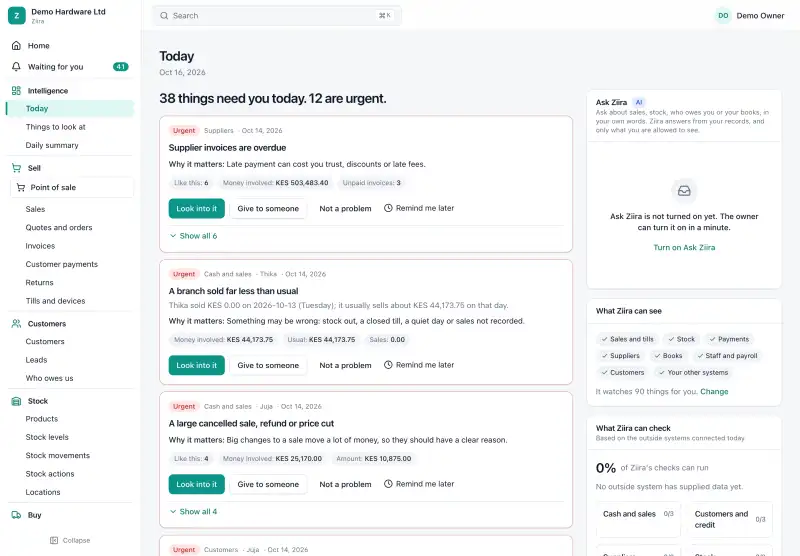Screen dimensions: 800x556
Task: Click the search magnifier icon
Action: [x=164, y=16]
